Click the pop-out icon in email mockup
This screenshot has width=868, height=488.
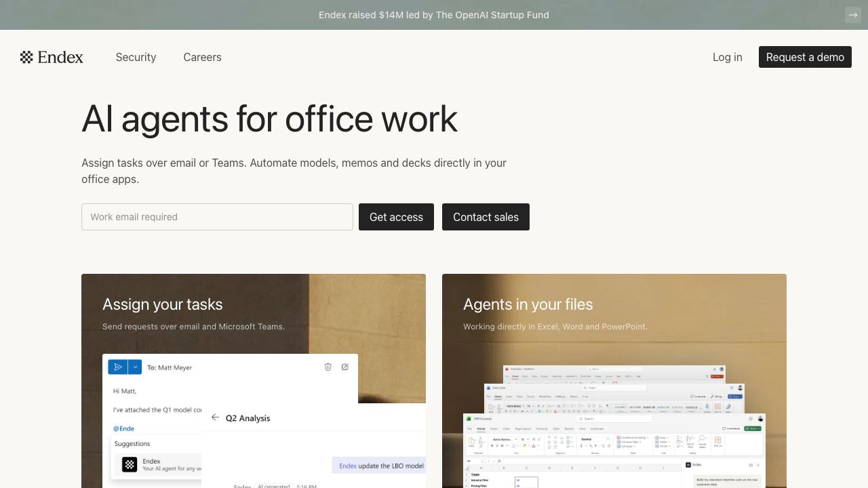(x=345, y=367)
